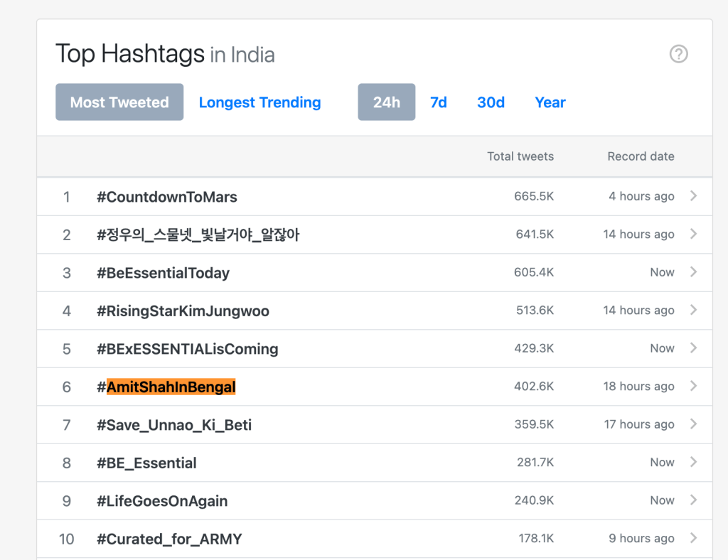Viewport: 728px width, 560px height.
Task: Click the 513.6K tweet count
Action: [x=535, y=311]
